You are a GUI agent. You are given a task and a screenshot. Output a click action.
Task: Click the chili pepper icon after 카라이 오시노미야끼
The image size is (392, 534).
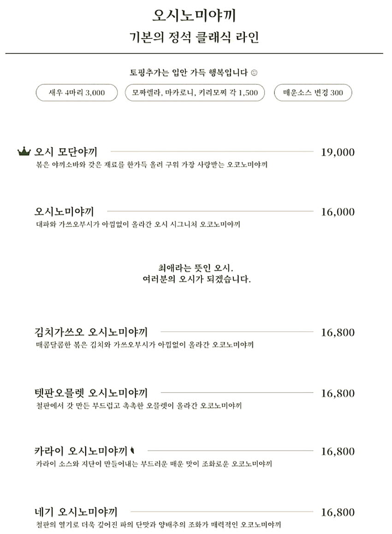pyautogui.click(x=132, y=451)
